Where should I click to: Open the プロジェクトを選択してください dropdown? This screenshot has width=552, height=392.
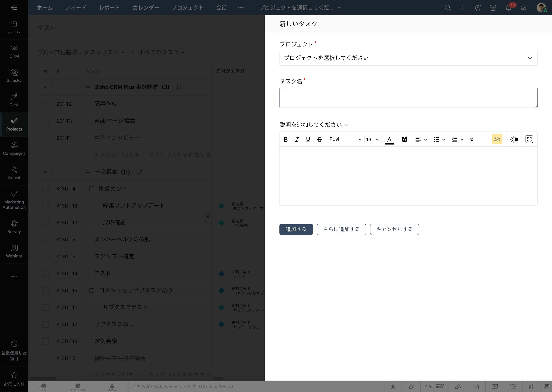tap(408, 58)
